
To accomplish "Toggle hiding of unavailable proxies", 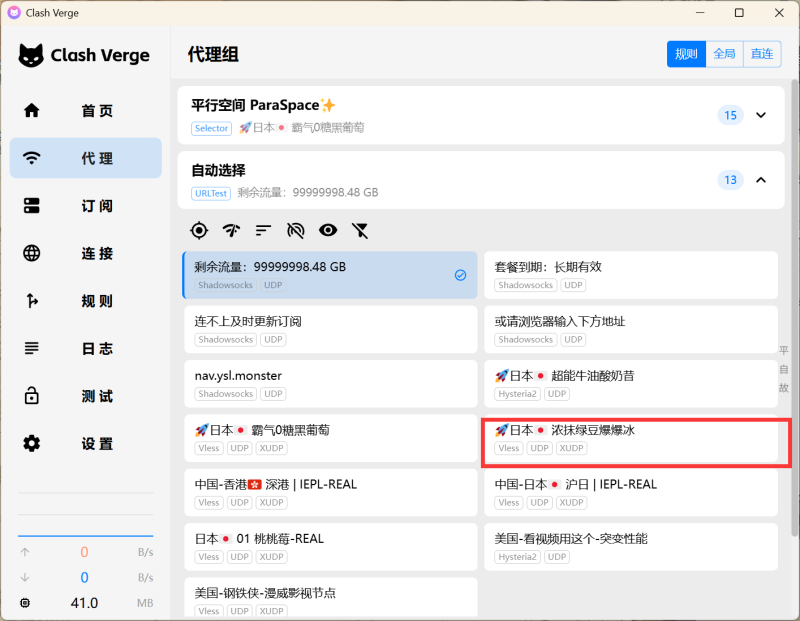I will (295, 230).
